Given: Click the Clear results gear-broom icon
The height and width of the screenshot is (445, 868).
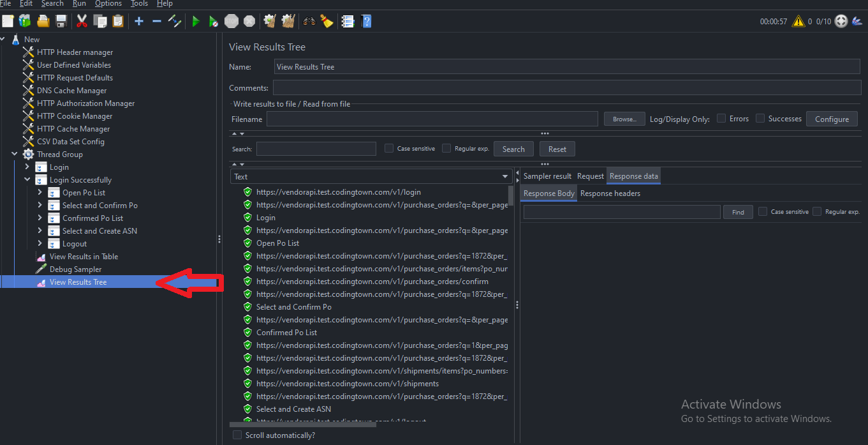Looking at the screenshot, I should click(x=270, y=21).
